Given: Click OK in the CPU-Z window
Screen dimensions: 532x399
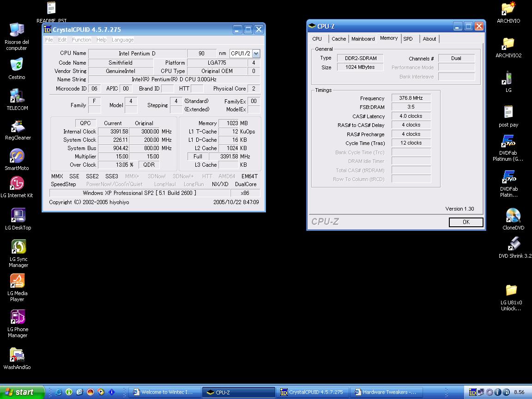Looking at the screenshot, I should (x=466, y=222).
